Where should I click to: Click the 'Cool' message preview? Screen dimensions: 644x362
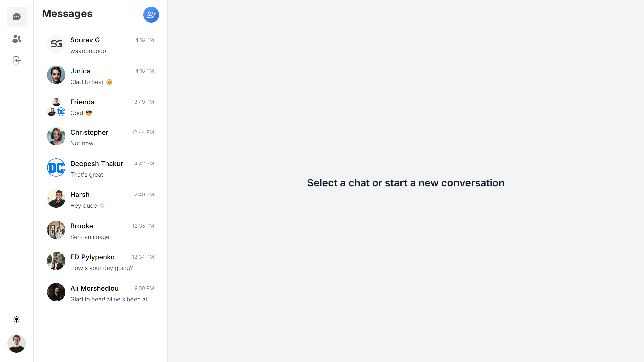81,113
